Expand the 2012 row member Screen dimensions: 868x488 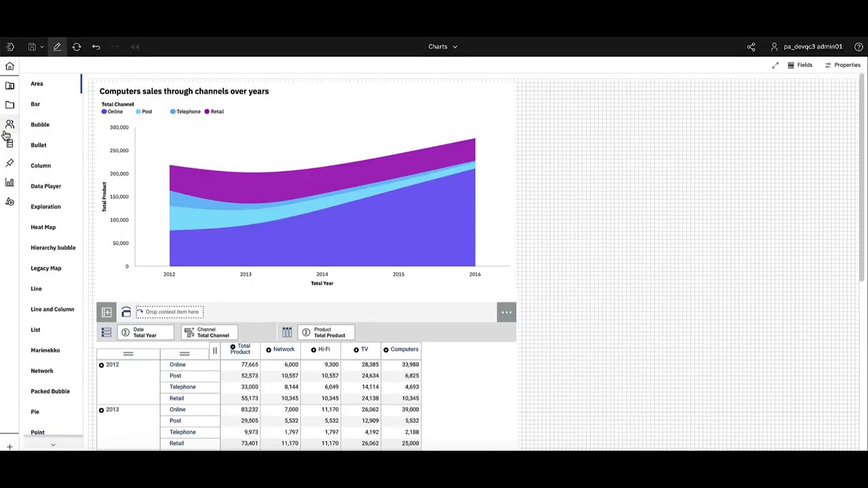[102, 365]
